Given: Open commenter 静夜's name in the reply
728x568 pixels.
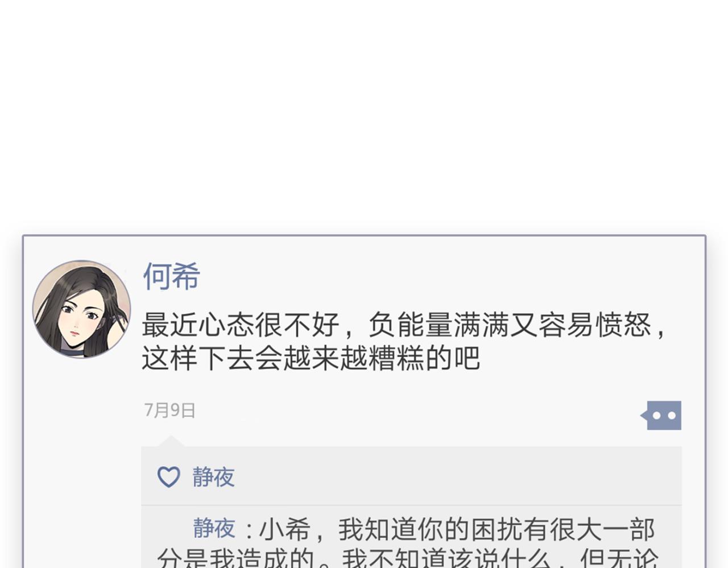Looking at the screenshot, I should click(214, 529).
